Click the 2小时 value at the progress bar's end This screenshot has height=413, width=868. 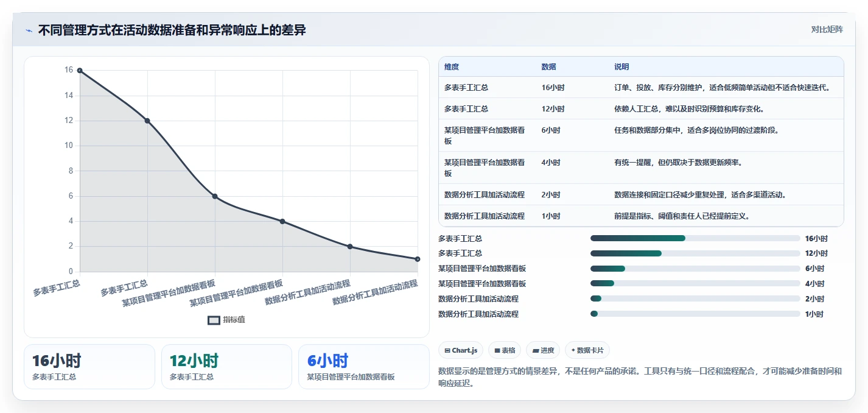tap(814, 299)
